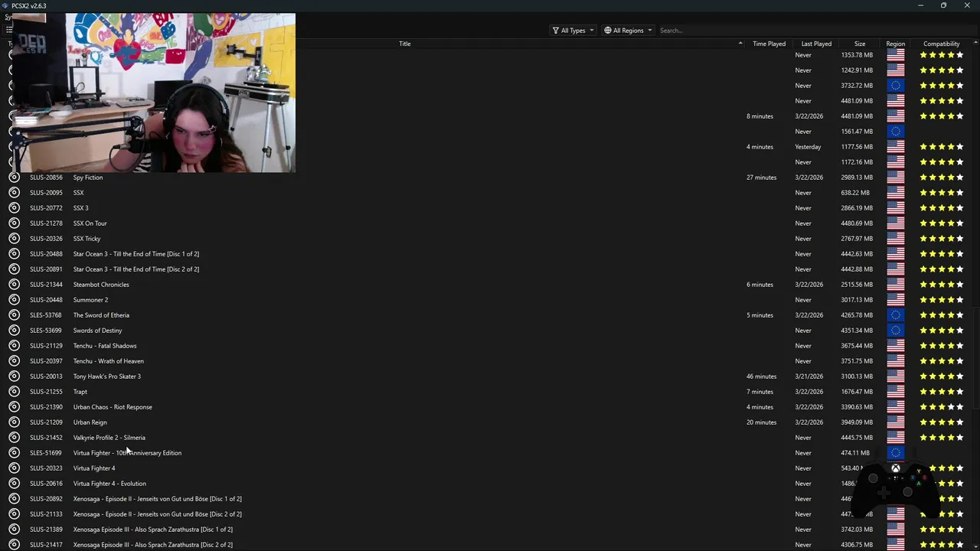Viewport: 980px width, 551px height.
Task: Click the 20 minutes time played cell
Action: point(761,422)
